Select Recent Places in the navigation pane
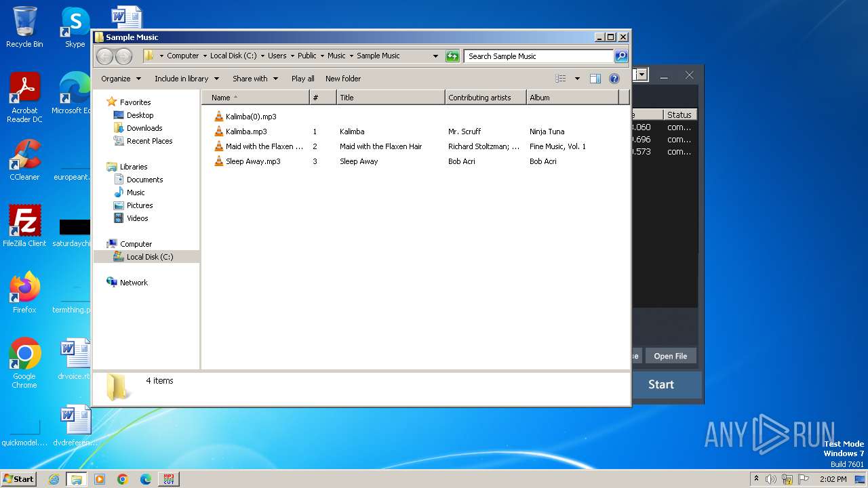 tap(149, 141)
